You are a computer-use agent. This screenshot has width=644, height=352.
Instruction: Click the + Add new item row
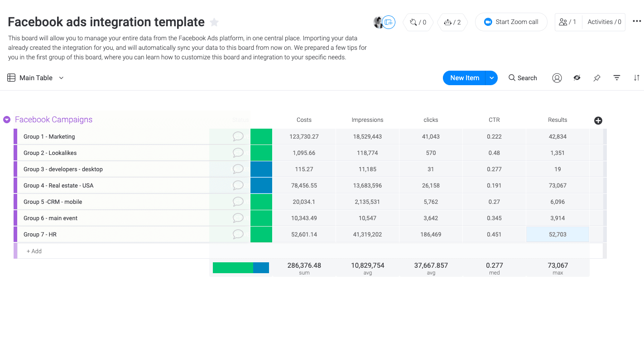310,251
